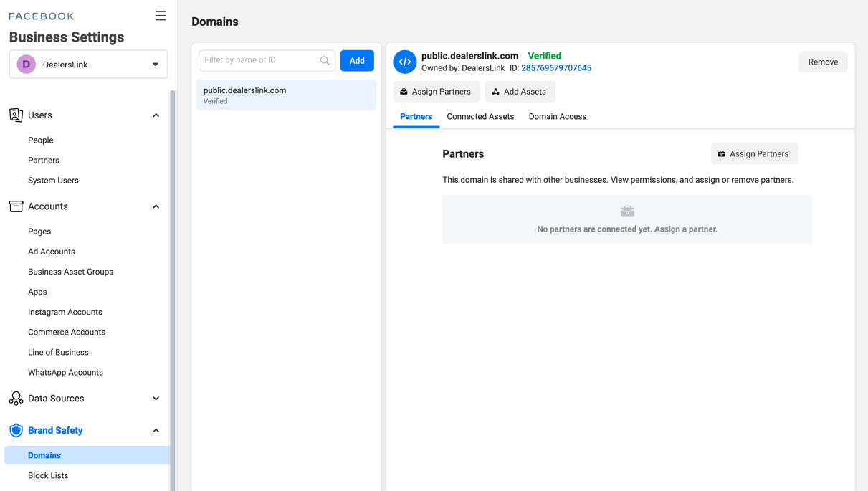Viewport: 868px width, 491px height.
Task: Open People under Users
Action: pos(41,140)
